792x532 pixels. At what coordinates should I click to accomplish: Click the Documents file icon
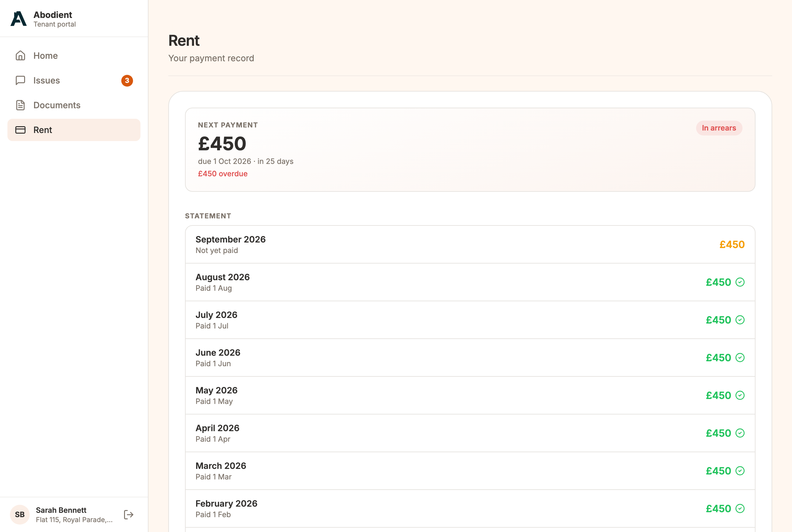(x=20, y=105)
